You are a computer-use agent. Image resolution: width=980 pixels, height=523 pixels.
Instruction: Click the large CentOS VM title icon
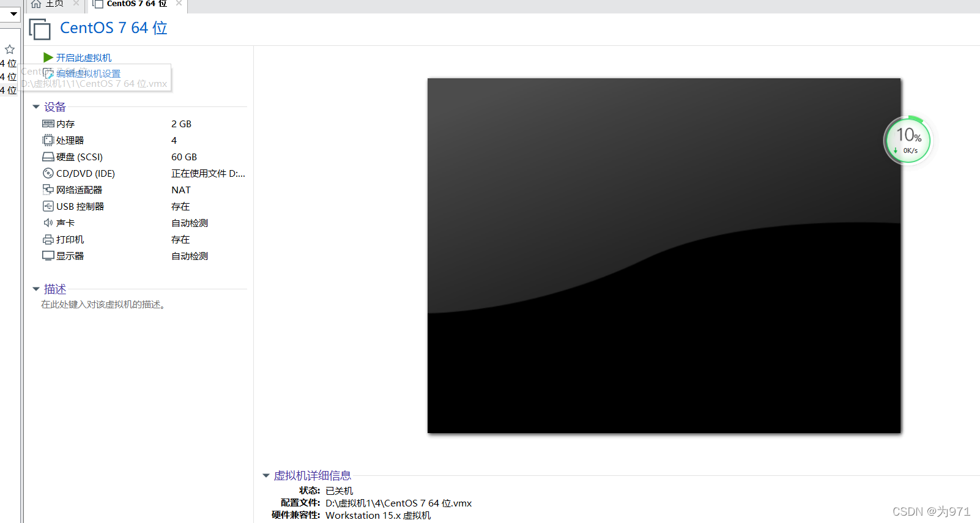click(x=40, y=29)
